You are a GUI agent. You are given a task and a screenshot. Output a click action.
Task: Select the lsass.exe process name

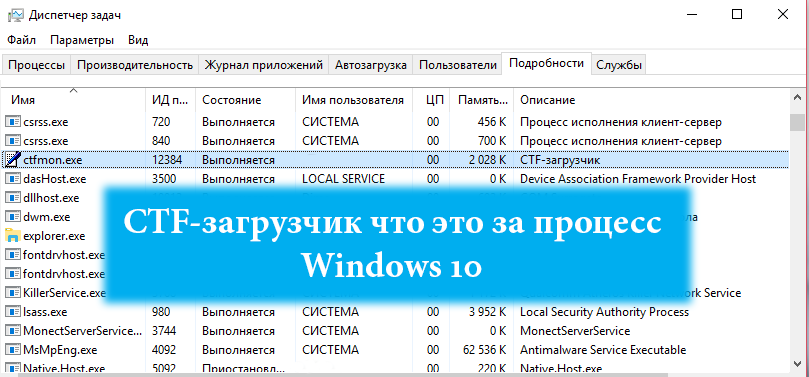point(45,312)
